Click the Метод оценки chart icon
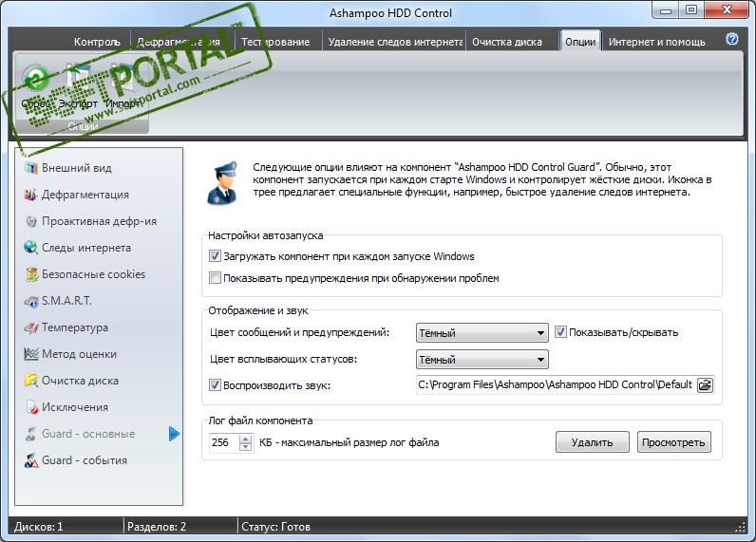756x542 pixels. point(31,354)
